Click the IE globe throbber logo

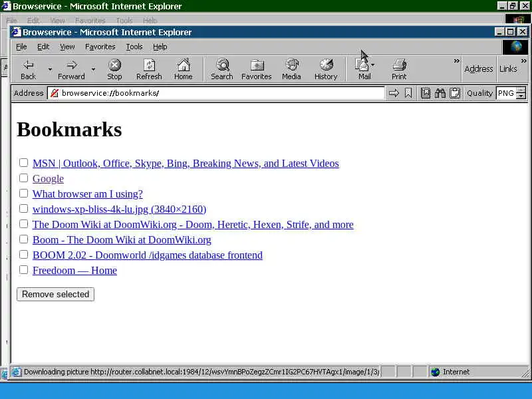click(516, 47)
